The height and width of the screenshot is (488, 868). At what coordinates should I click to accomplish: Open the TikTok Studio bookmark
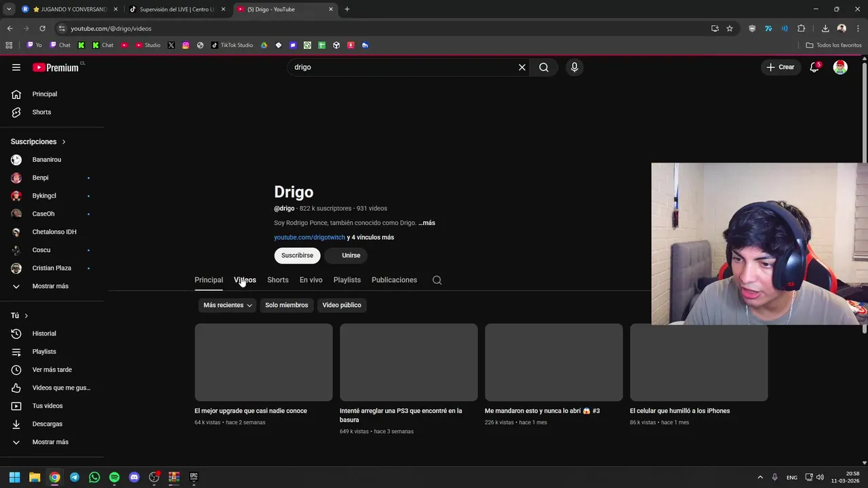[x=232, y=45]
